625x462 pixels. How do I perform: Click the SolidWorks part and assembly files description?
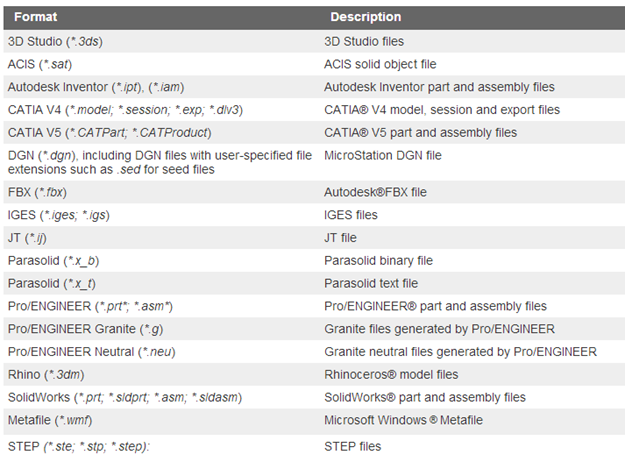tap(425, 397)
